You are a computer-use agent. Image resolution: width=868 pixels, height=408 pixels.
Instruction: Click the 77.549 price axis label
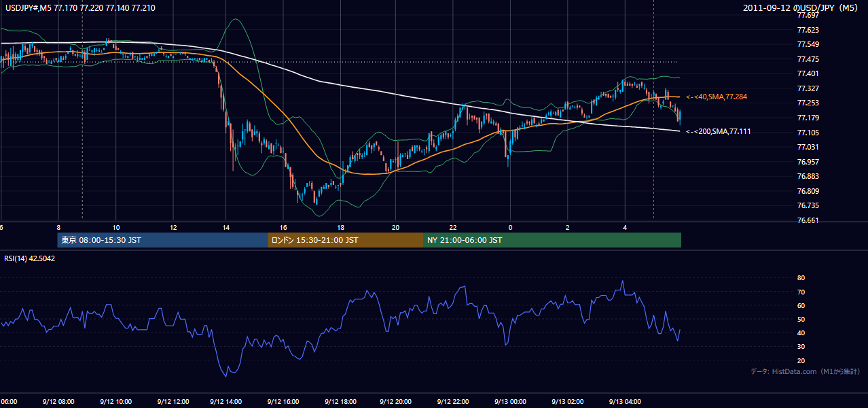pos(808,44)
